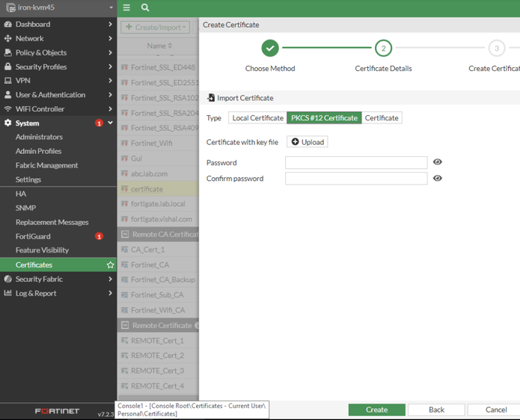Click the star icon next to Certificates
This screenshot has height=420, width=520.
[x=110, y=265]
